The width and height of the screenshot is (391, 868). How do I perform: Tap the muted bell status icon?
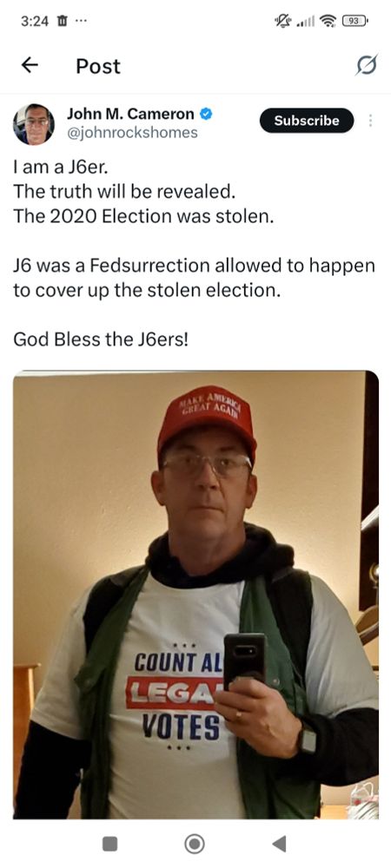coord(282,21)
